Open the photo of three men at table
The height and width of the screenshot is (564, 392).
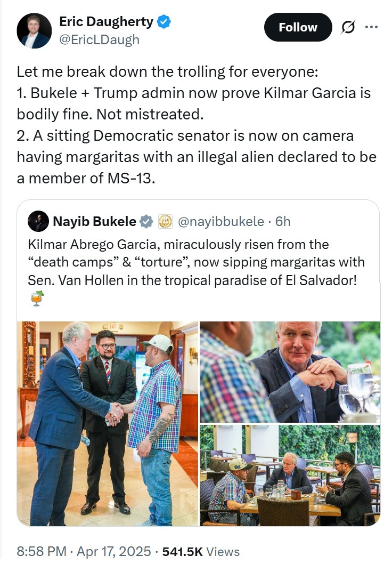point(290,475)
